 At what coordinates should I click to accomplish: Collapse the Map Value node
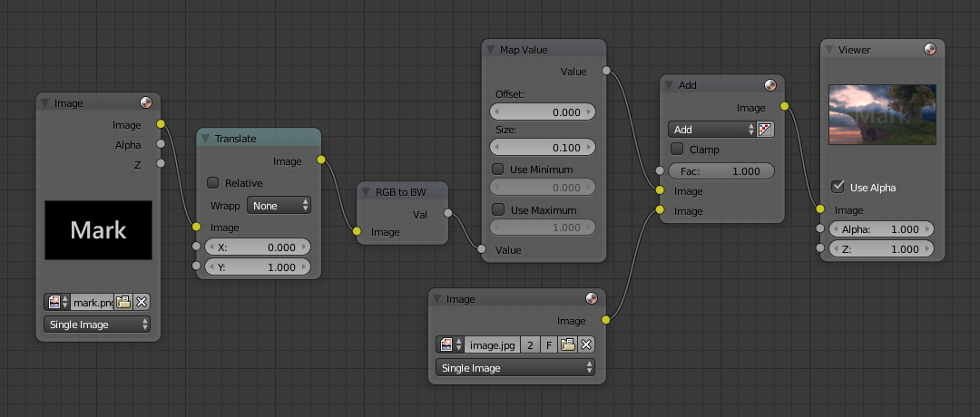[x=491, y=50]
